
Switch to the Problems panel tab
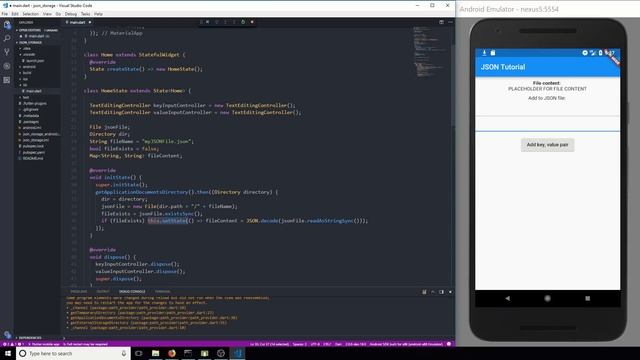point(78,291)
